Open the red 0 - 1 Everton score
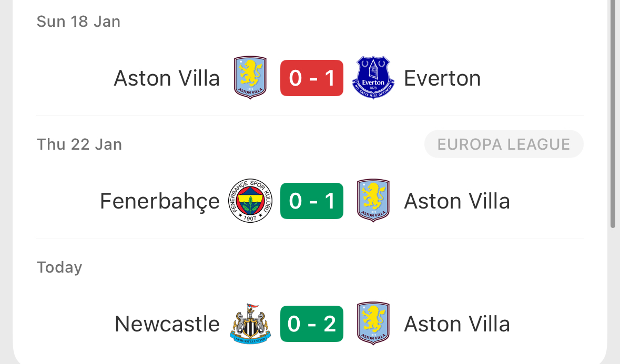 pos(312,78)
